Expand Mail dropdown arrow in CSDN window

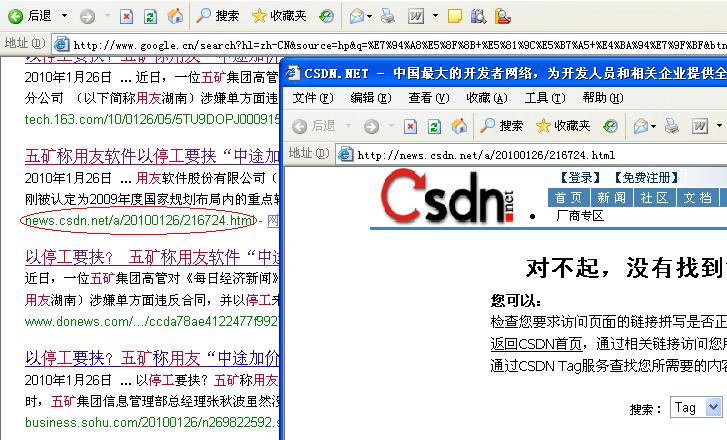(654, 126)
